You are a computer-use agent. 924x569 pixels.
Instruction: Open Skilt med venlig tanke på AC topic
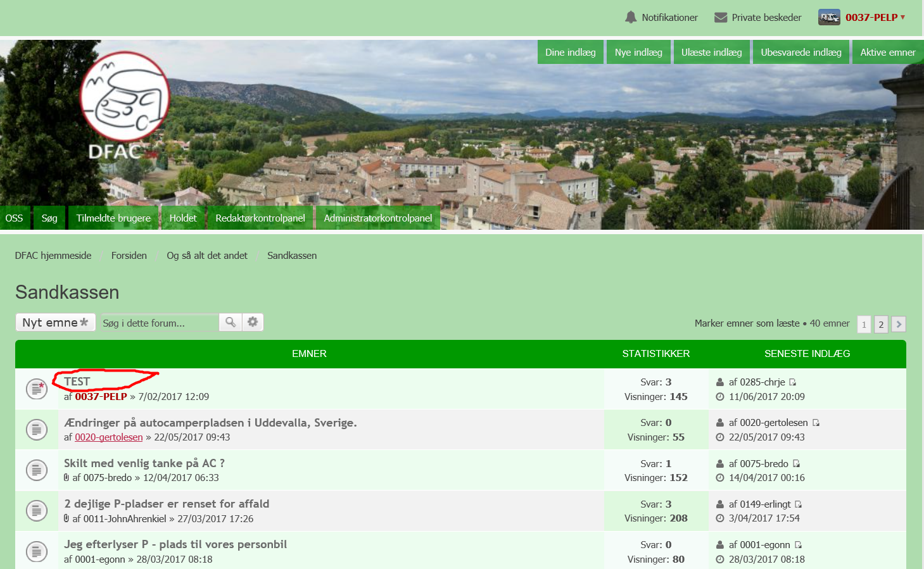[x=144, y=463]
